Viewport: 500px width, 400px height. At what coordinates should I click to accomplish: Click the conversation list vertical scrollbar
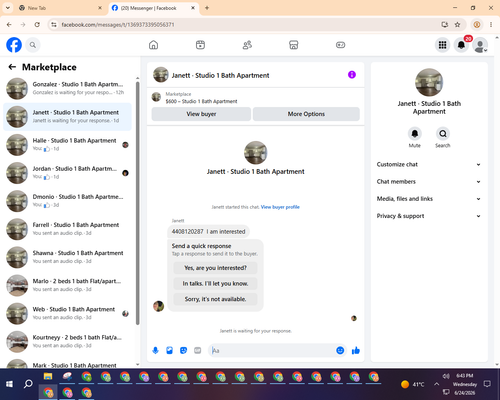[x=138, y=202]
